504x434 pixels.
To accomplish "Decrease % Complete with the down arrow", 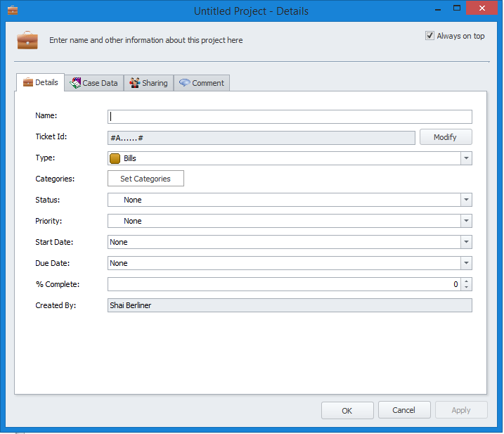I will pos(467,288).
